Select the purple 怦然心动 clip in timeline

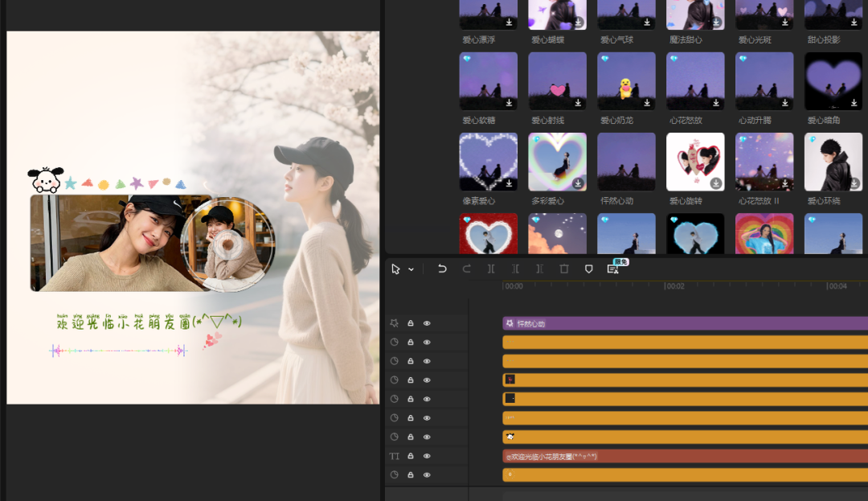683,323
